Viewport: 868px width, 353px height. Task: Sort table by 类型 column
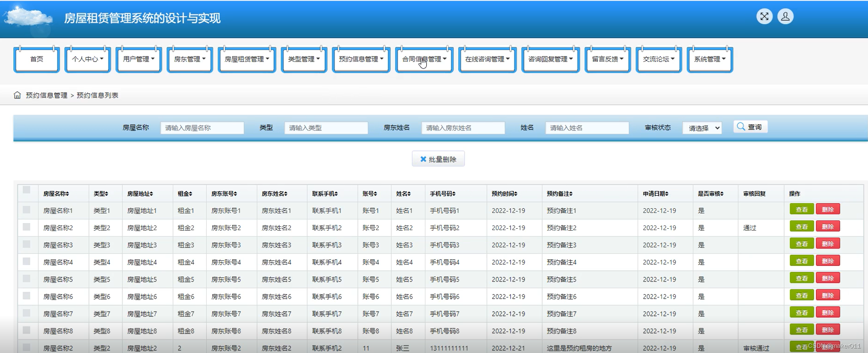coord(101,194)
